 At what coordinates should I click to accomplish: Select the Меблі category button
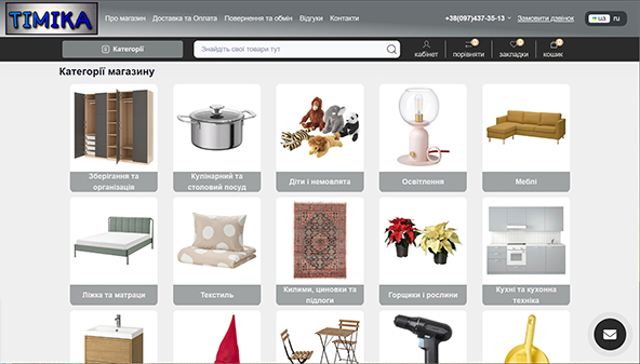point(526,182)
